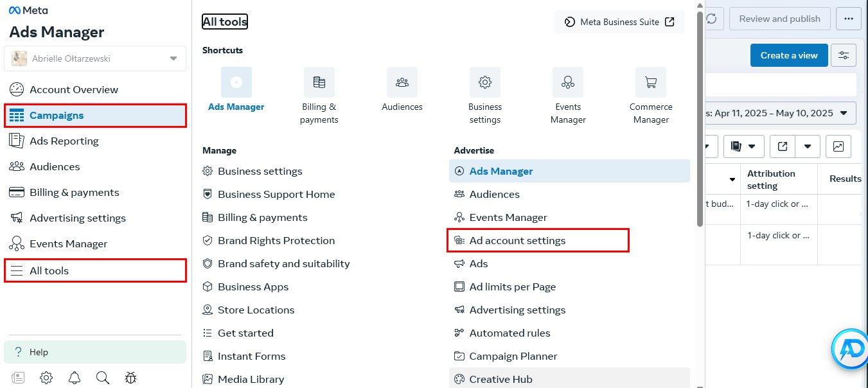Open the charts view icon

tap(838, 146)
